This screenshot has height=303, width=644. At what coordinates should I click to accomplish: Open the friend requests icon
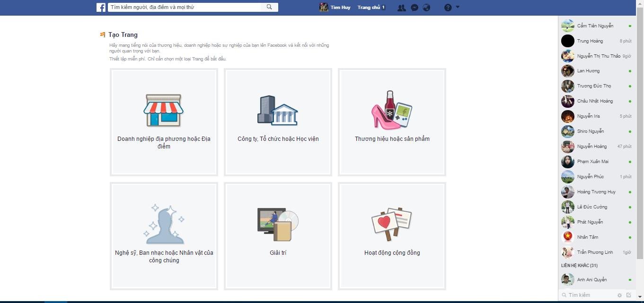point(401,8)
